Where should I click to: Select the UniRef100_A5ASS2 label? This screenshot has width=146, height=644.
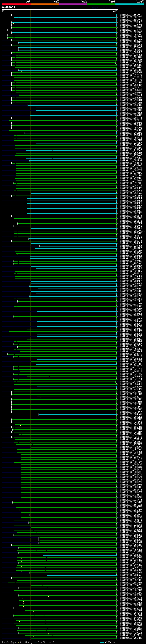[x=131, y=50]
